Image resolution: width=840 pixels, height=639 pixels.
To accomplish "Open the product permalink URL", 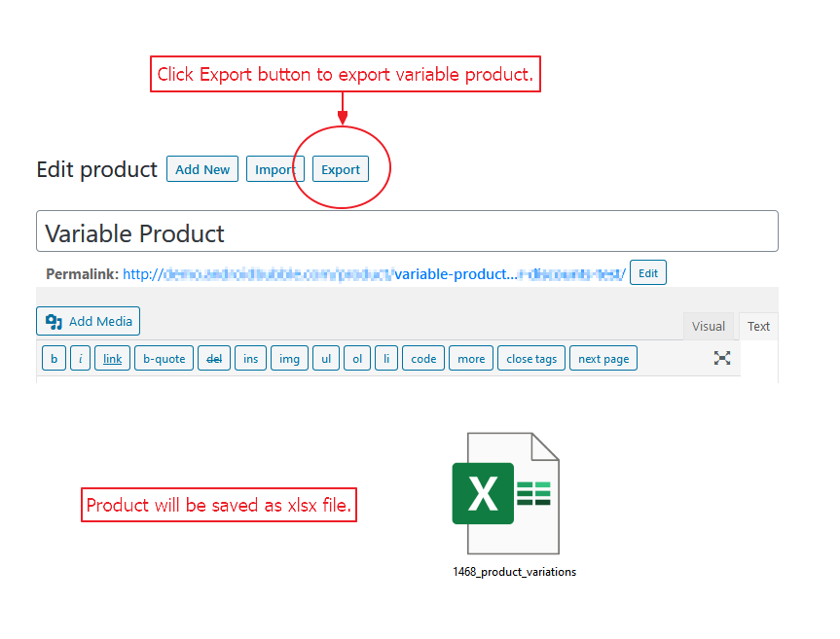I will pos(374,274).
